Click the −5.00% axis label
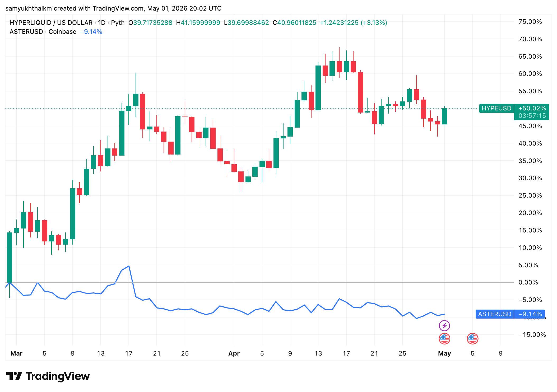This screenshot has height=392, width=557. (x=530, y=300)
